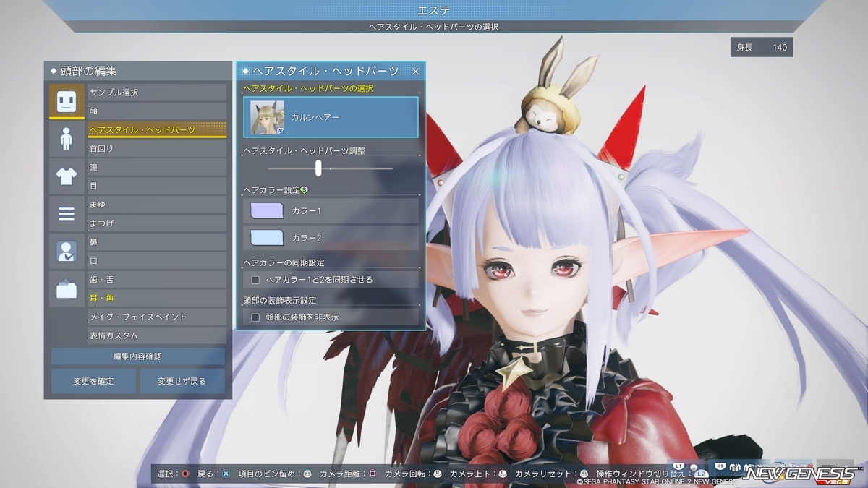Viewport: 868px width, 488px height.
Task: Click the button icon beside カメラ距離
Action: tap(373, 474)
